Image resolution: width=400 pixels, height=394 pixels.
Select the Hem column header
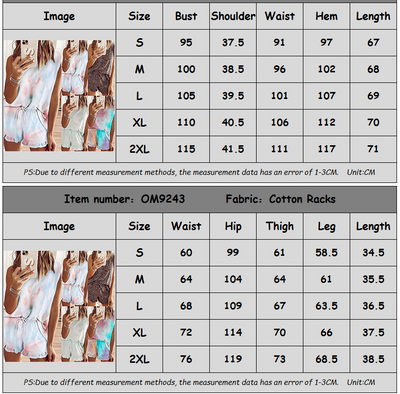(x=326, y=16)
